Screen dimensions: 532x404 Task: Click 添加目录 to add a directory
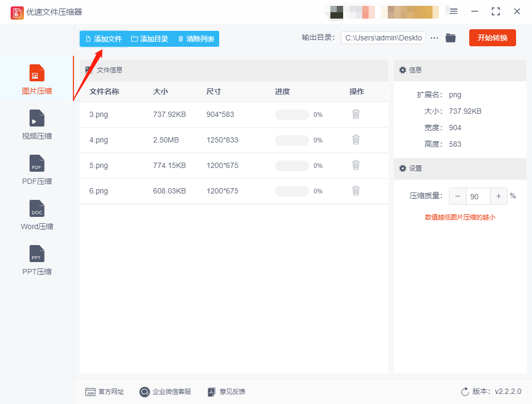pyautogui.click(x=150, y=38)
